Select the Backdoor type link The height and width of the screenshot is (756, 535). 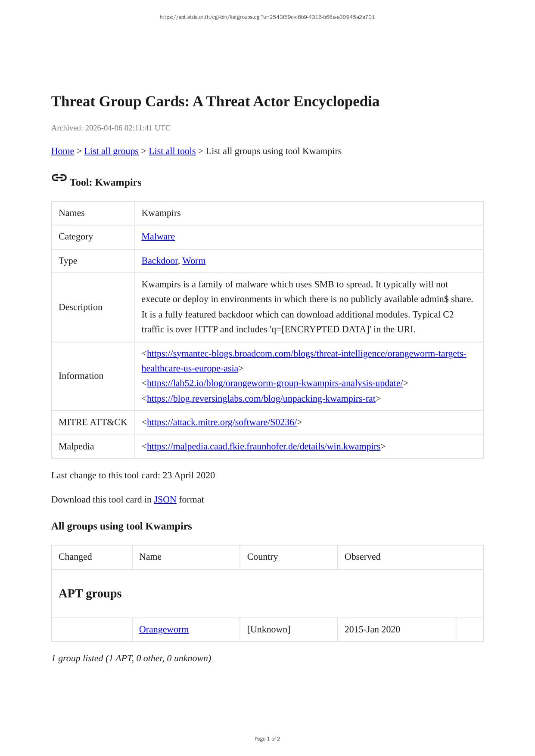coord(159,261)
